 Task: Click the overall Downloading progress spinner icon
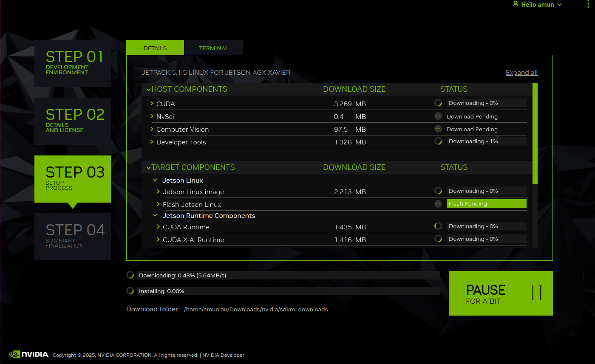(x=130, y=275)
